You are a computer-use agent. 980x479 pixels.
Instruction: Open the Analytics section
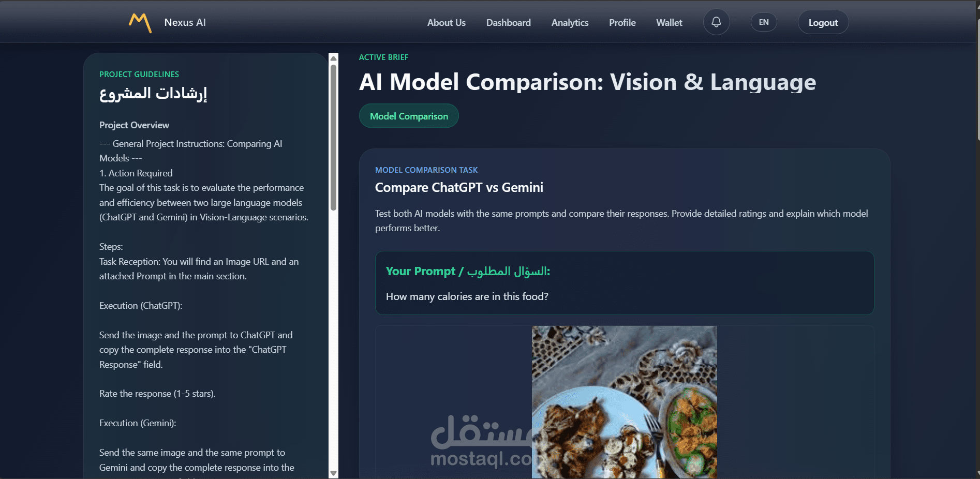(570, 23)
